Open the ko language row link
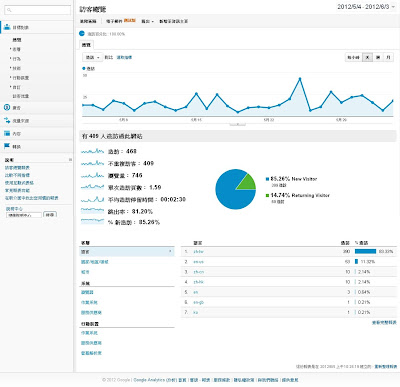The height and width of the screenshot is (387, 400). (x=196, y=312)
